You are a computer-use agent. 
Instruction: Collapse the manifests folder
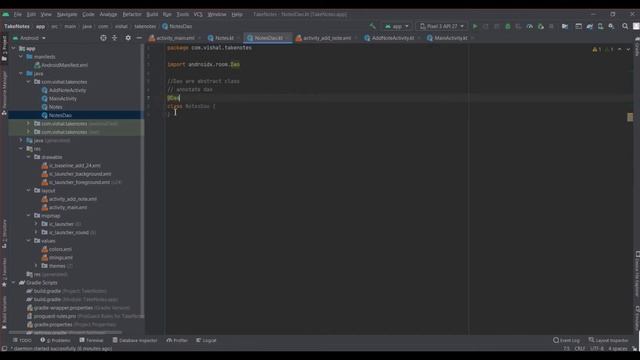coord(21,57)
